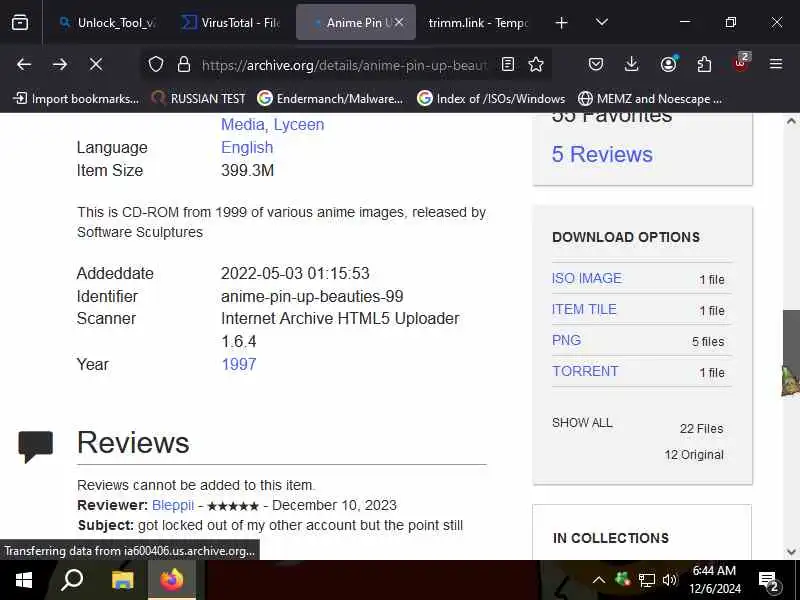Open the 5 Reviews link
This screenshot has height=600, width=800.
click(602, 155)
